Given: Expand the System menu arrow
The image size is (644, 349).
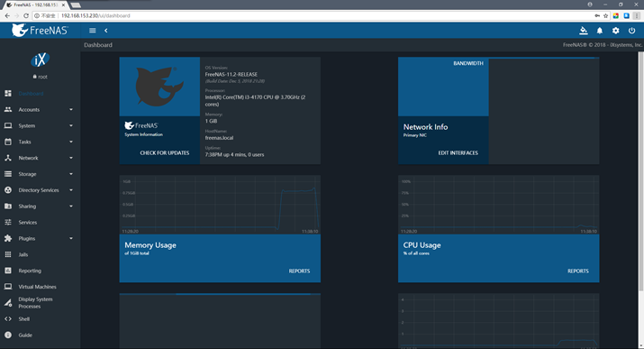Looking at the screenshot, I should (71, 125).
